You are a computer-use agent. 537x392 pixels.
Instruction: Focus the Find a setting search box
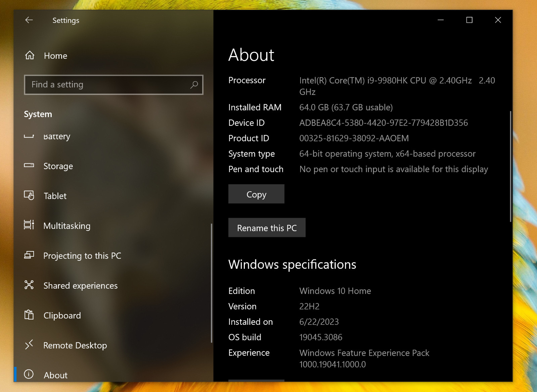click(114, 85)
